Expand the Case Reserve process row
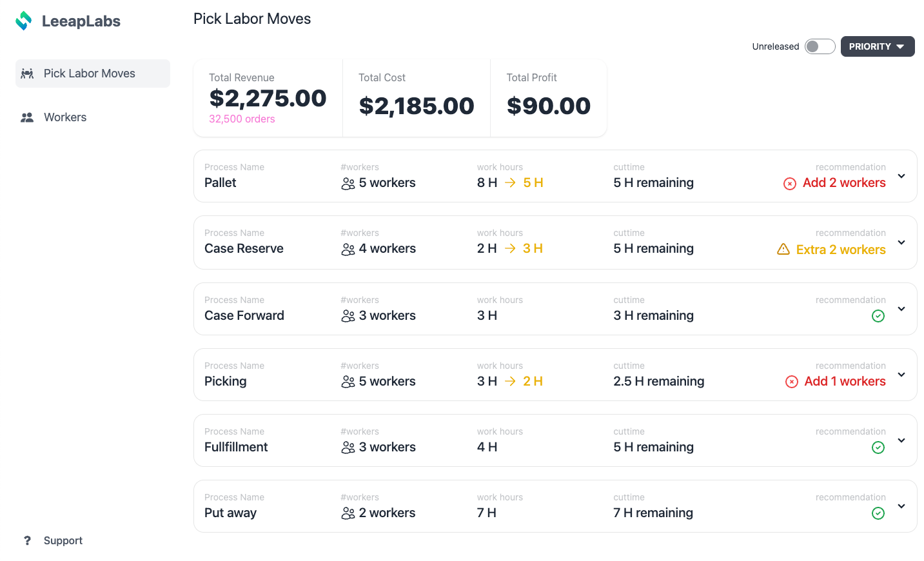 (x=901, y=242)
